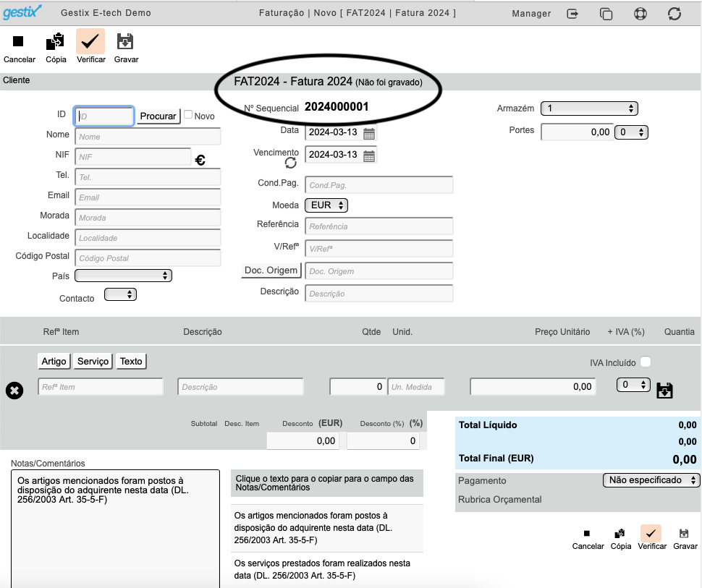Open calendar picker for Data field
The width and height of the screenshot is (702, 588).
[369, 133]
